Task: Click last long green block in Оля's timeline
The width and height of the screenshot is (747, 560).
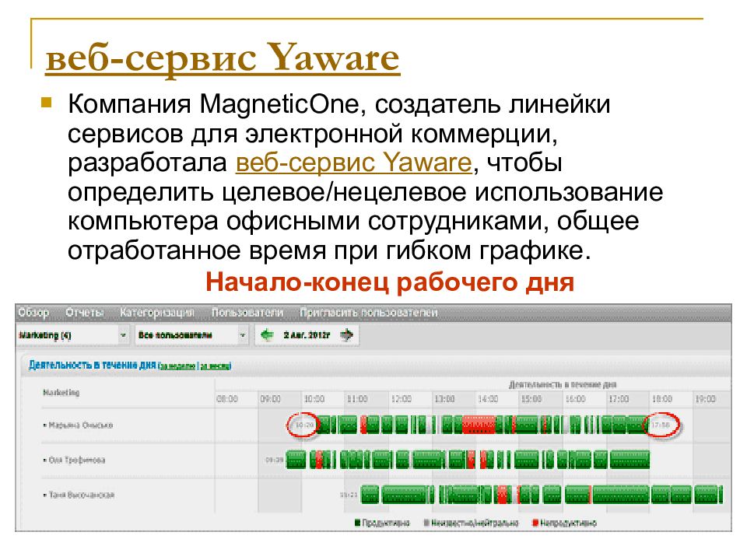Action: [x=630, y=460]
